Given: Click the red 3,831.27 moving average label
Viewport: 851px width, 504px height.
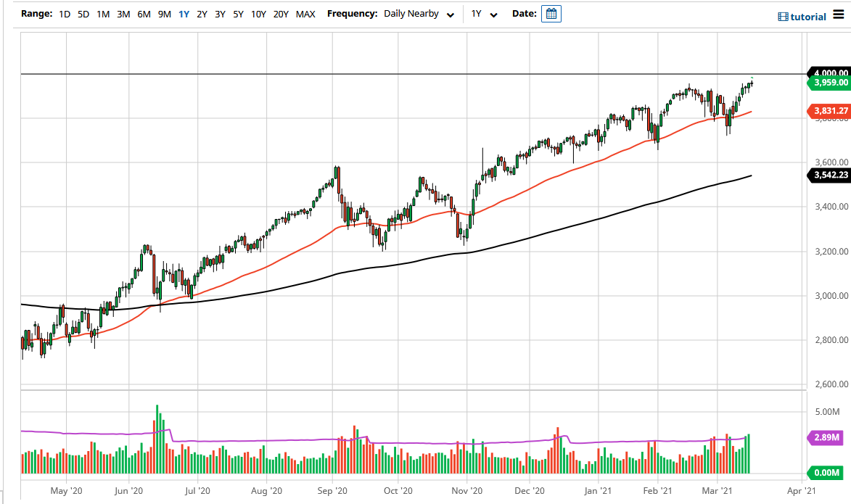Looking at the screenshot, I should point(829,111).
